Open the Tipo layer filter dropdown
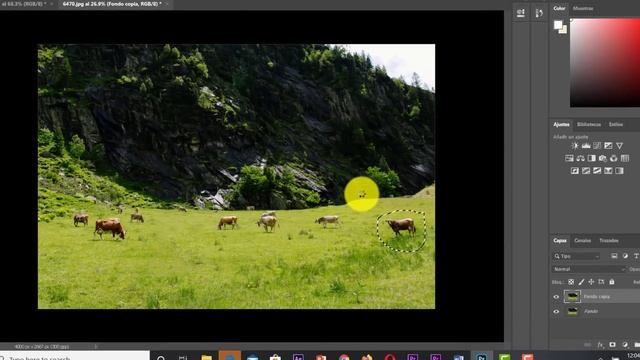640x360 pixels. pos(577,256)
